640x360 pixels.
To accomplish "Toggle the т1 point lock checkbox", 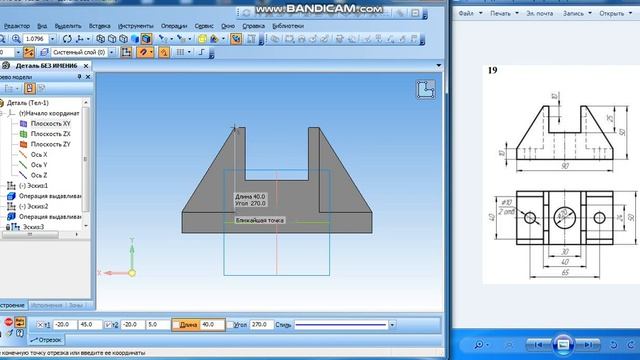I will [x=40, y=325].
